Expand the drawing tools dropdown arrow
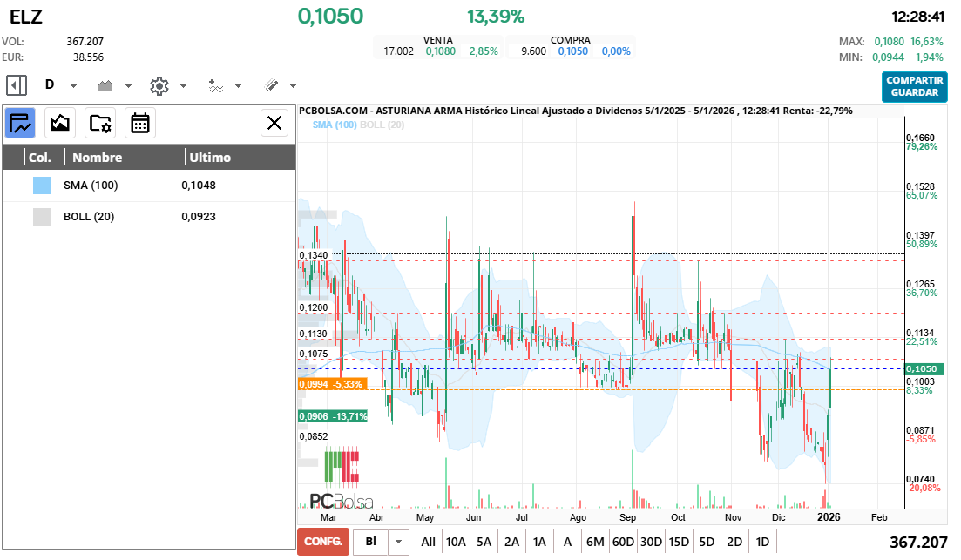Image resolution: width=961 pixels, height=560 pixels. coord(293,86)
